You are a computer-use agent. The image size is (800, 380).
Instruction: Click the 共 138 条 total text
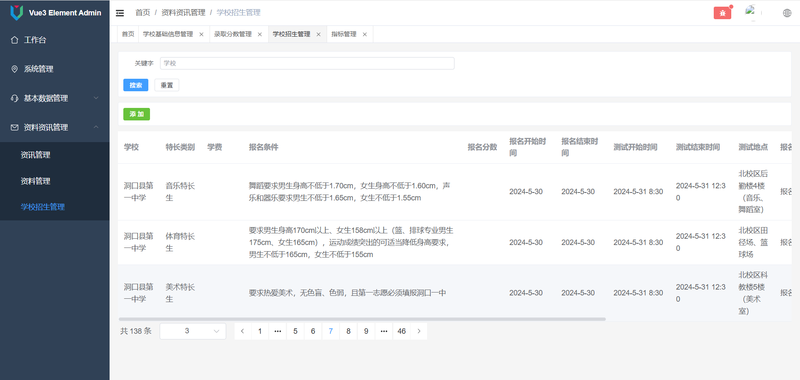click(136, 331)
